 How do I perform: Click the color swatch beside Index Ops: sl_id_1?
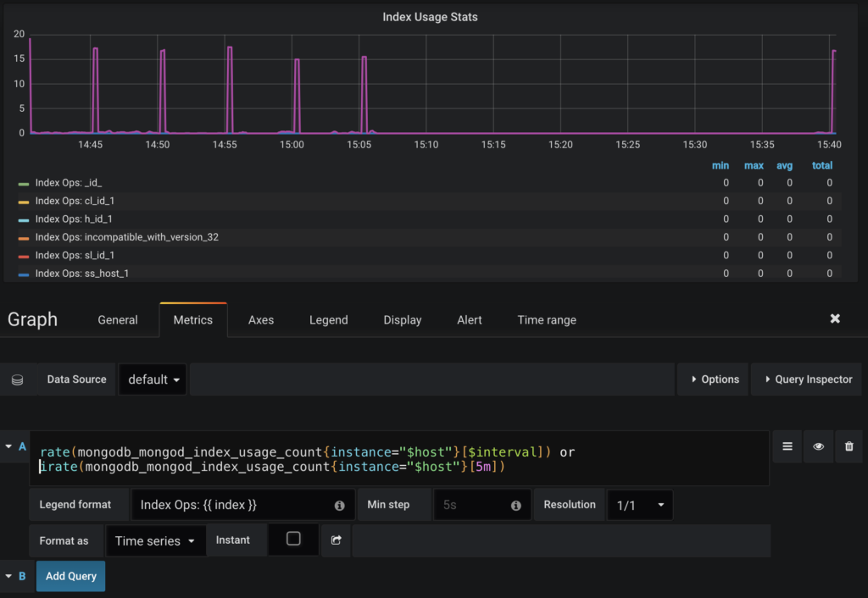point(25,255)
